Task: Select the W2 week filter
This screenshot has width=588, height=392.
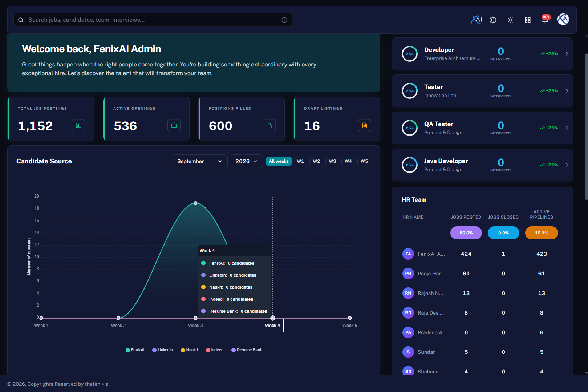Action: pos(316,161)
